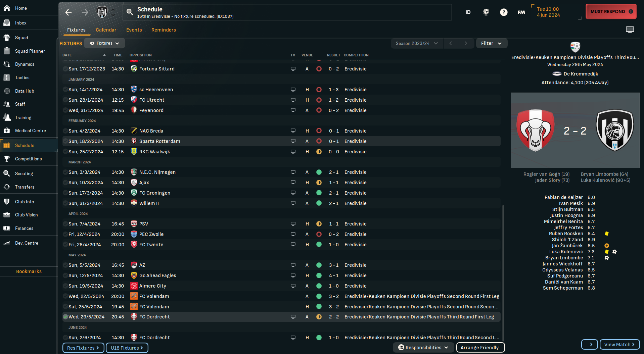Toggle reminder circle for Feyenoord fixture
The height and width of the screenshot is (354, 644).
pyautogui.click(x=65, y=110)
